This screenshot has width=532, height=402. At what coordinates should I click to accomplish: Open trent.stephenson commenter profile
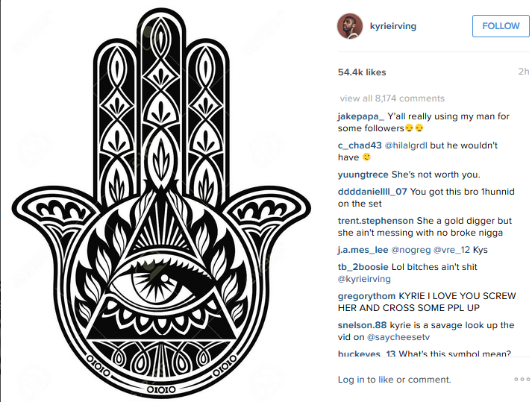[x=375, y=221]
